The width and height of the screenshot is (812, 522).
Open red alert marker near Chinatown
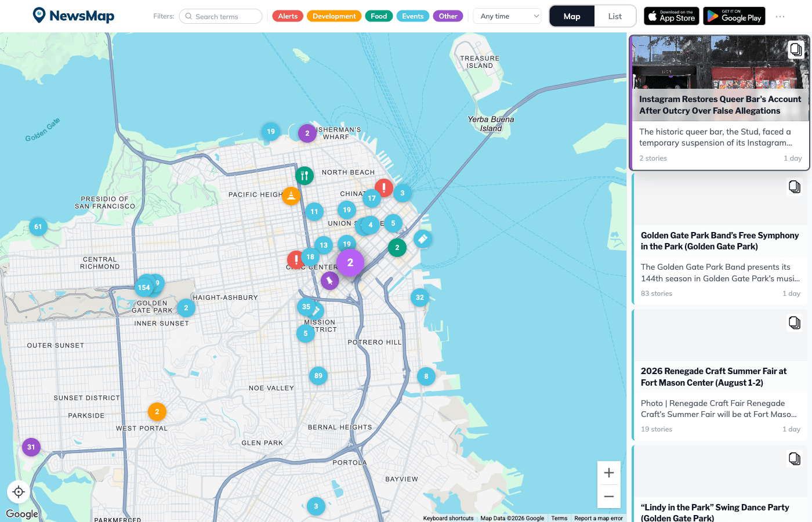tap(383, 187)
